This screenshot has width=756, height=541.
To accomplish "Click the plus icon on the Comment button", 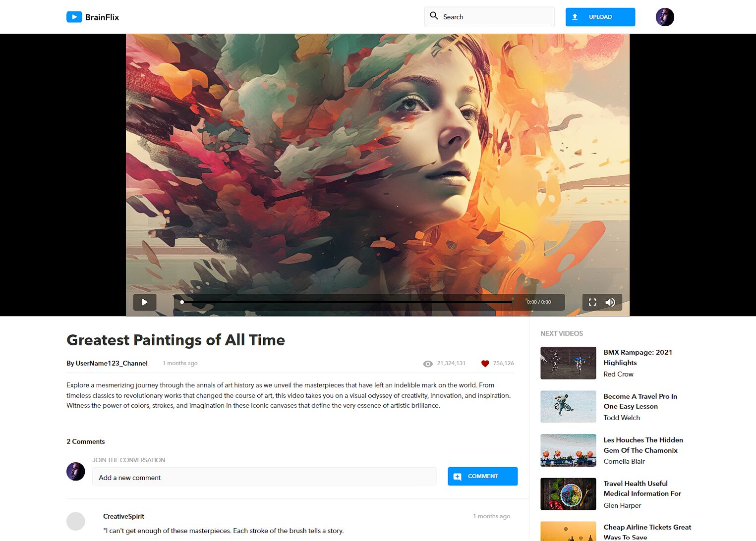I will (x=458, y=476).
